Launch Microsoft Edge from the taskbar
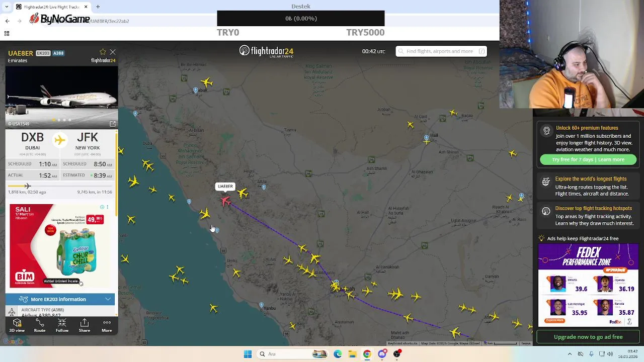The image size is (644, 362). tap(338, 354)
